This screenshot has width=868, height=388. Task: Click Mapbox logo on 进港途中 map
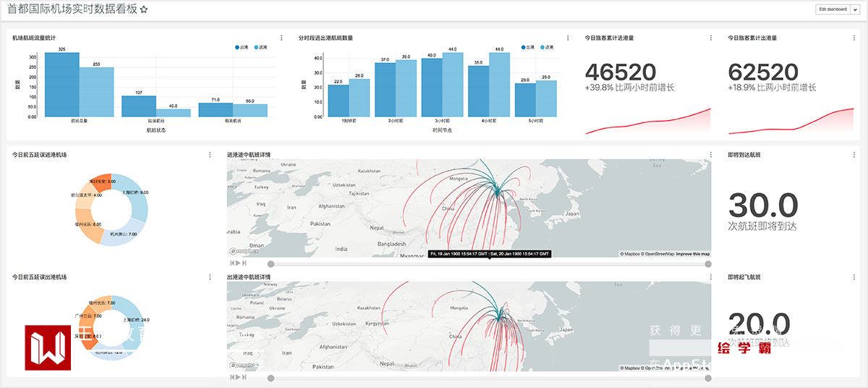tap(244, 252)
